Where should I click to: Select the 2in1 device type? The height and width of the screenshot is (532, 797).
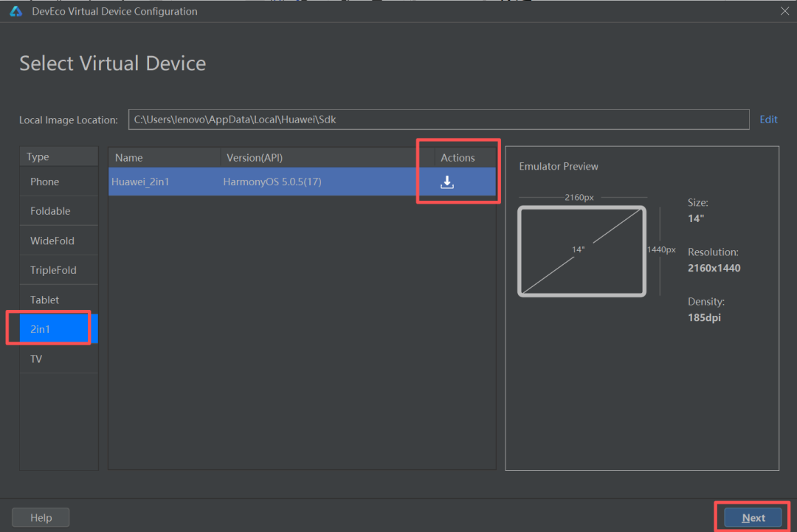pos(59,329)
